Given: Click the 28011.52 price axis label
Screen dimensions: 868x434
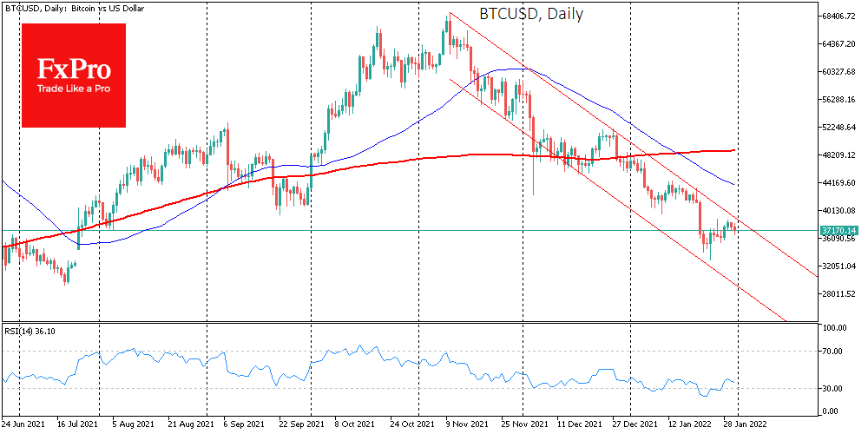Looking at the screenshot, I should click(839, 294).
